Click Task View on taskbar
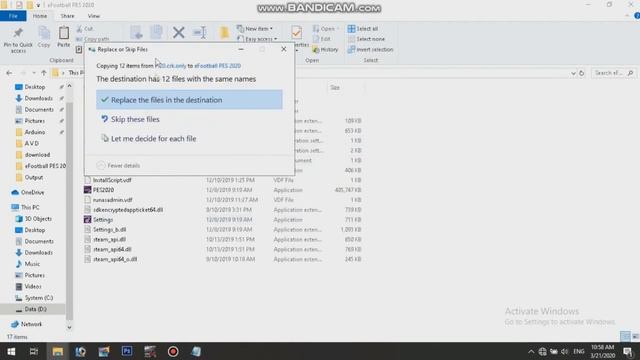The width and height of the screenshot is (640, 360). coord(34,351)
